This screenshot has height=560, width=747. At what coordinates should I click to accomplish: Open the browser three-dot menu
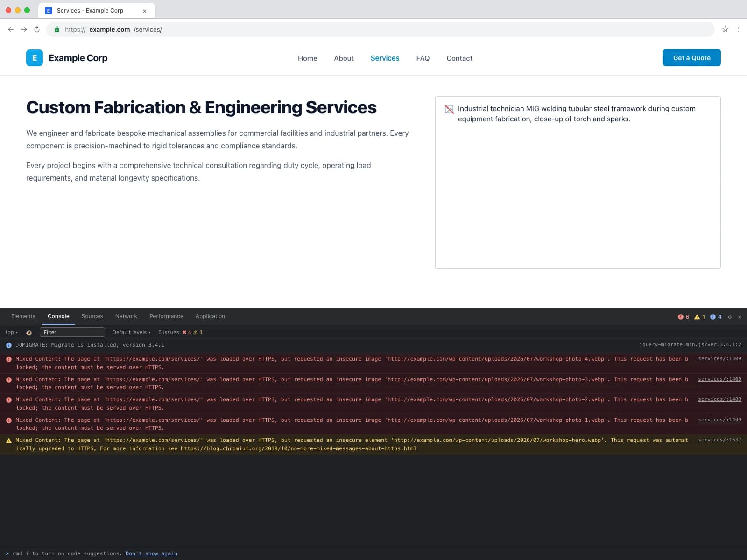738,29
